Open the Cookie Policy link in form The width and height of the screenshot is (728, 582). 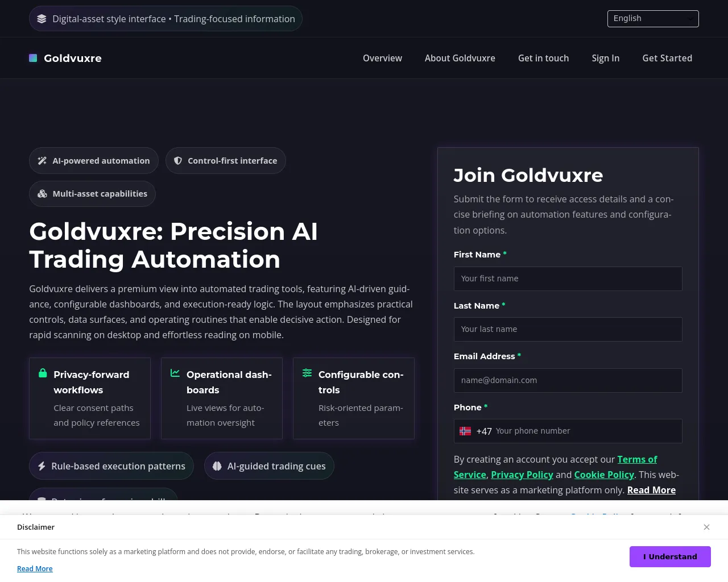pyautogui.click(x=604, y=475)
